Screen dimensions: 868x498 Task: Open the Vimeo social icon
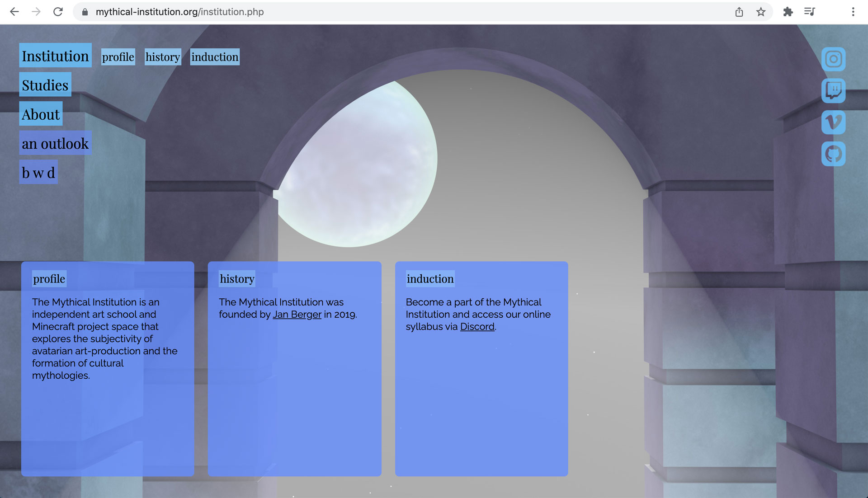[x=833, y=122]
